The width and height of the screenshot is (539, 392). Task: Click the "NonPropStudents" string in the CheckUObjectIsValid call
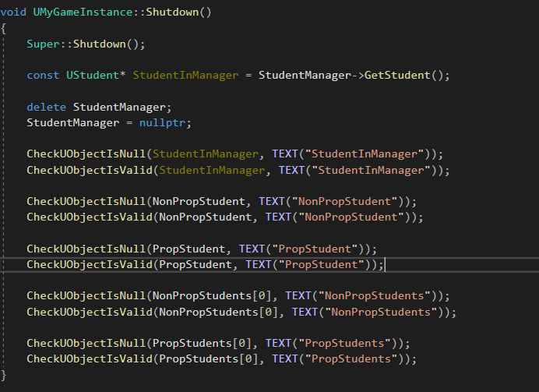tap(381, 312)
